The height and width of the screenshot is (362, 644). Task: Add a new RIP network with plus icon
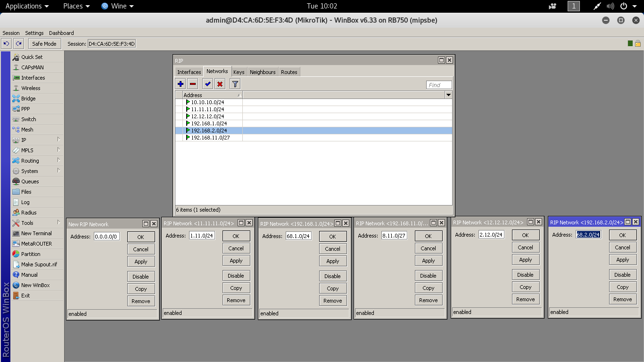tap(181, 83)
